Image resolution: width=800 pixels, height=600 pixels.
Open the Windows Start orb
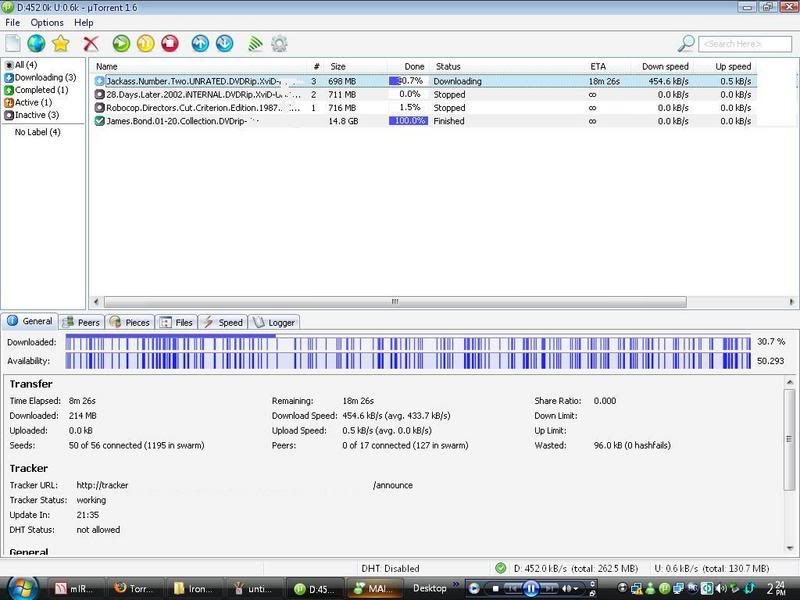[22, 588]
